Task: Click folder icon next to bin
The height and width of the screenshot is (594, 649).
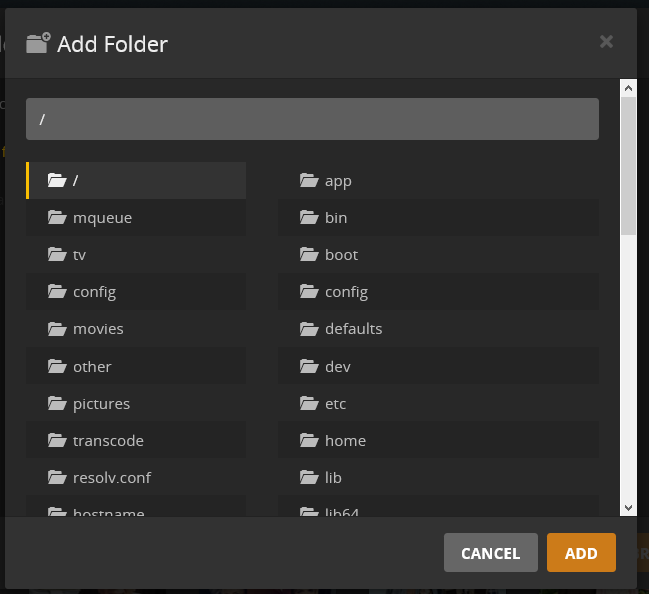Action: pyautogui.click(x=309, y=217)
